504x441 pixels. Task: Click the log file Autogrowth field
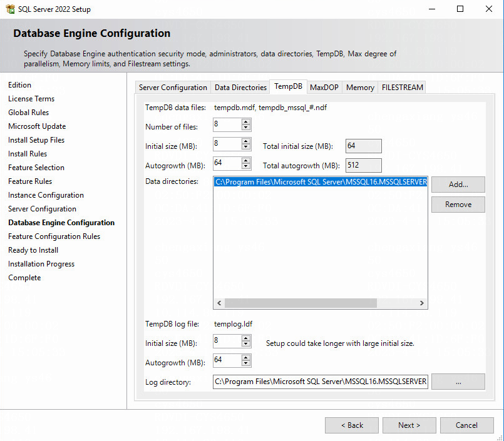click(x=227, y=360)
